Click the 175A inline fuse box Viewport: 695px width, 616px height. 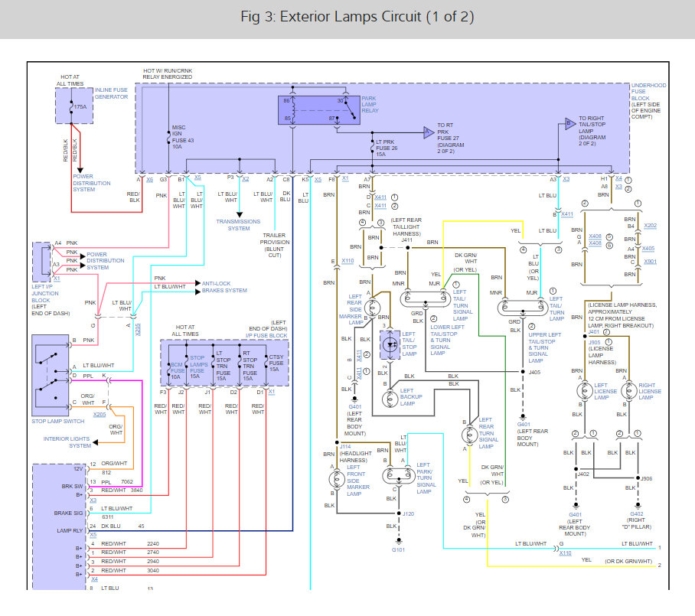(74, 106)
